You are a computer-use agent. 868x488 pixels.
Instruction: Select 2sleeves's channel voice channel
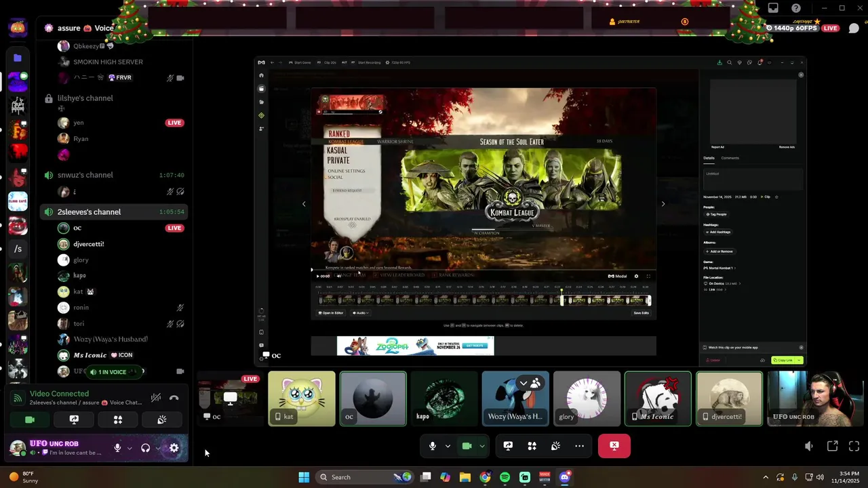coord(114,212)
